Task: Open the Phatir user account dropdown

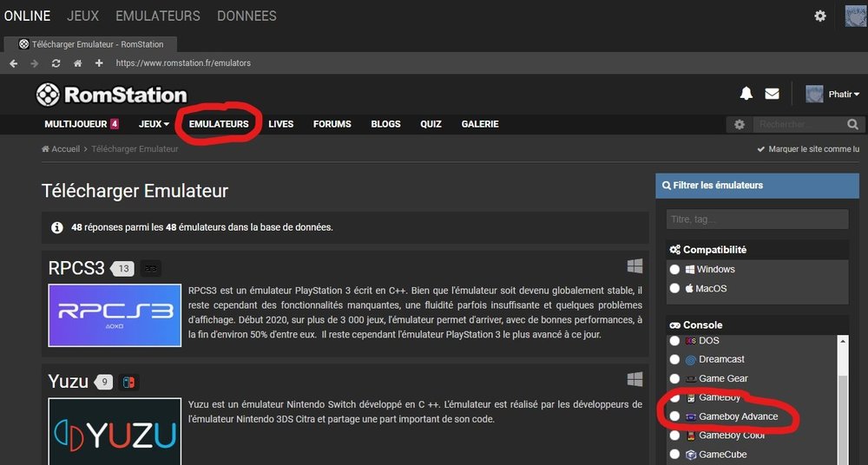Action: point(833,94)
